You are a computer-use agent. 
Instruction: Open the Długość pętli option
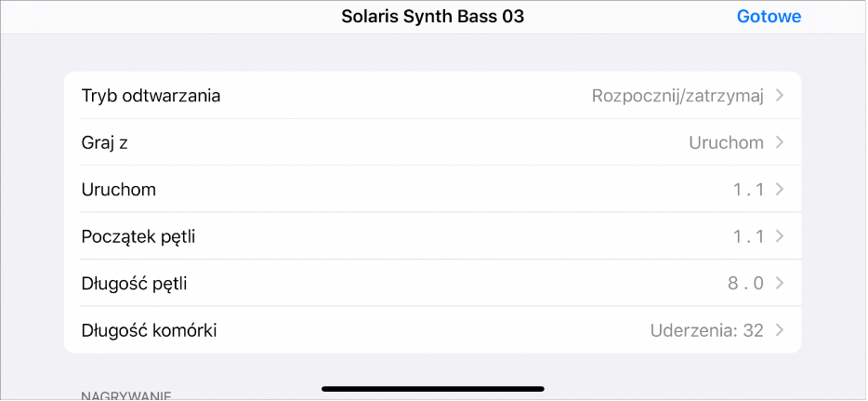point(135,283)
